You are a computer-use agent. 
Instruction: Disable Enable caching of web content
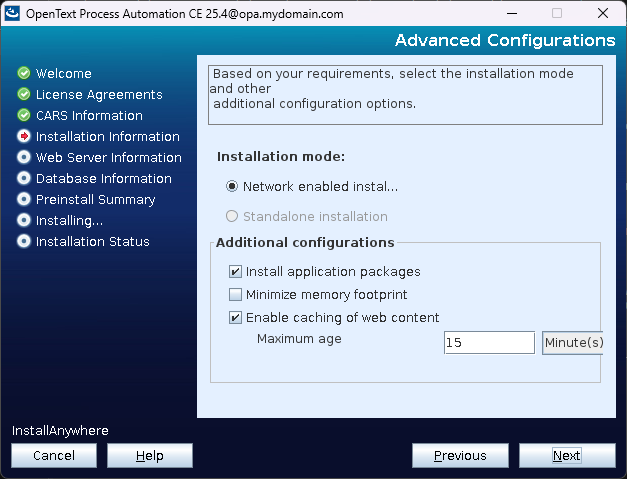click(x=235, y=317)
